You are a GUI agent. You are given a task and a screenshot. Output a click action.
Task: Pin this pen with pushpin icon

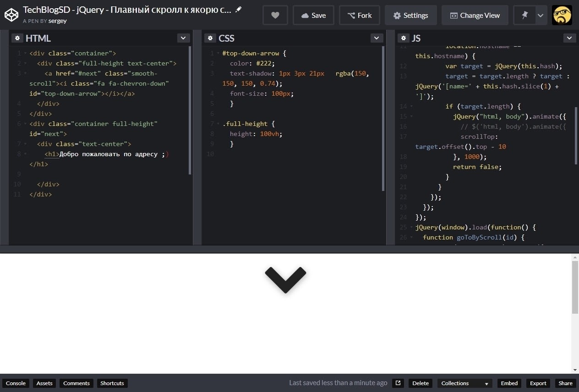pyautogui.click(x=524, y=15)
